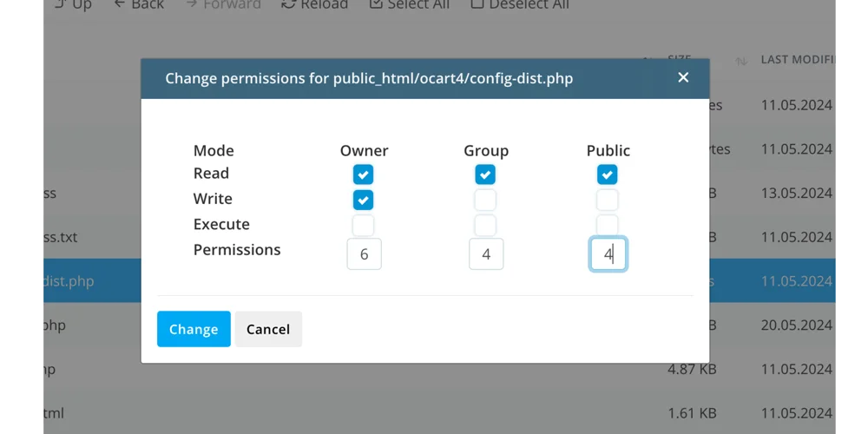Focus the Public permissions number field
Screen dimensions: 868x434
(x=608, y=254)
